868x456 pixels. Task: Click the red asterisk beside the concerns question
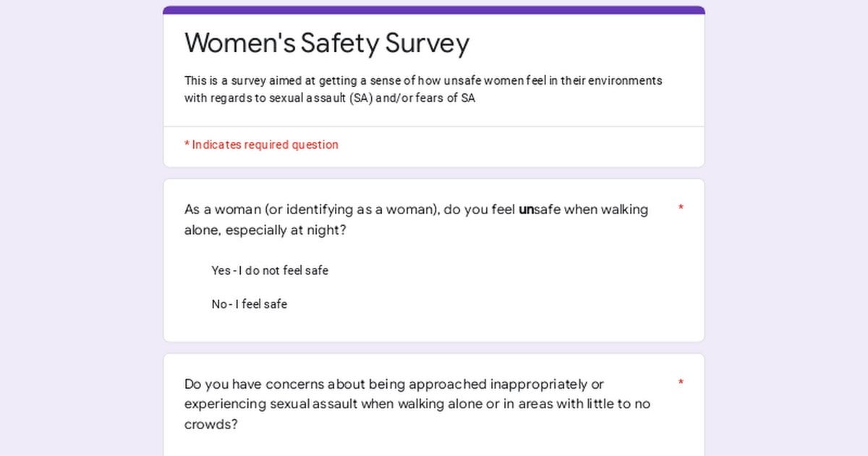pyautogui.click(x=681, y=384)
